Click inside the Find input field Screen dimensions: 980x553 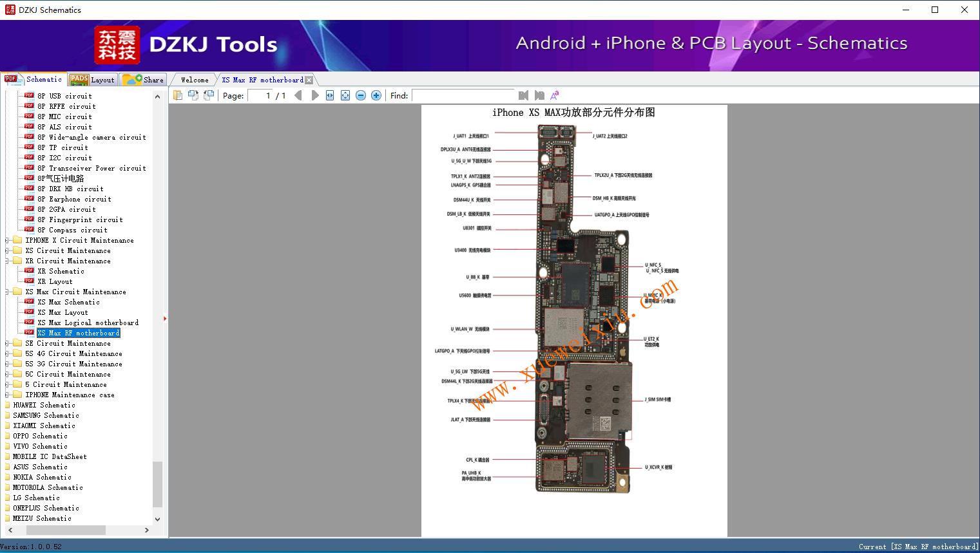point(464,95)
